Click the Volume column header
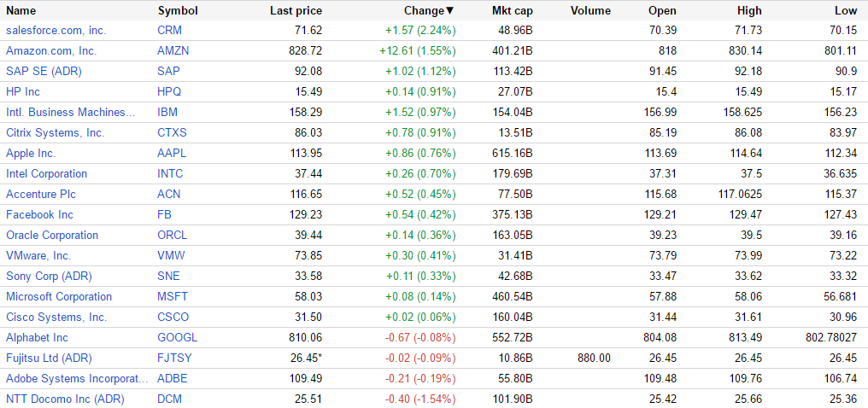Viewport: 868px width, 408px height. [x=590, y=10]
